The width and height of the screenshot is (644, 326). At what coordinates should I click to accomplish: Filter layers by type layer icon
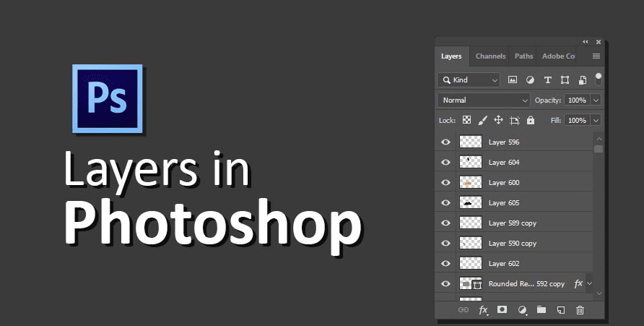click(547, 80)
